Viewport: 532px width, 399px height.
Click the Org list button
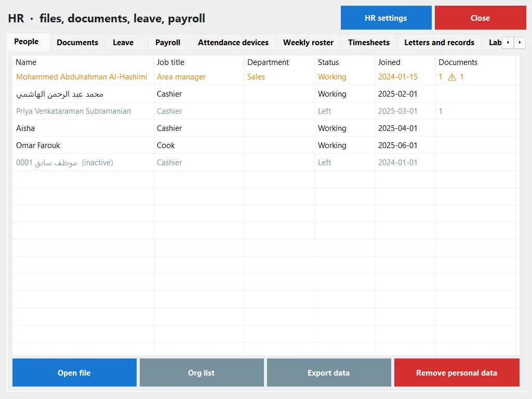(202, 373)
